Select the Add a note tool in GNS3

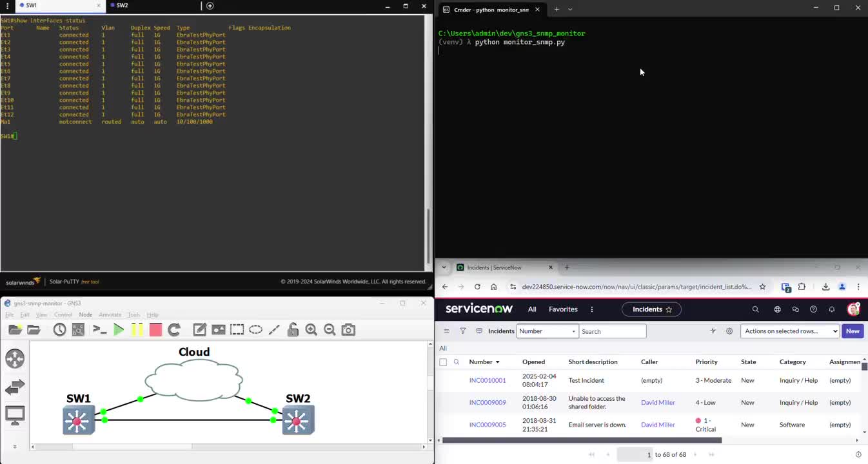coord(200,330)
